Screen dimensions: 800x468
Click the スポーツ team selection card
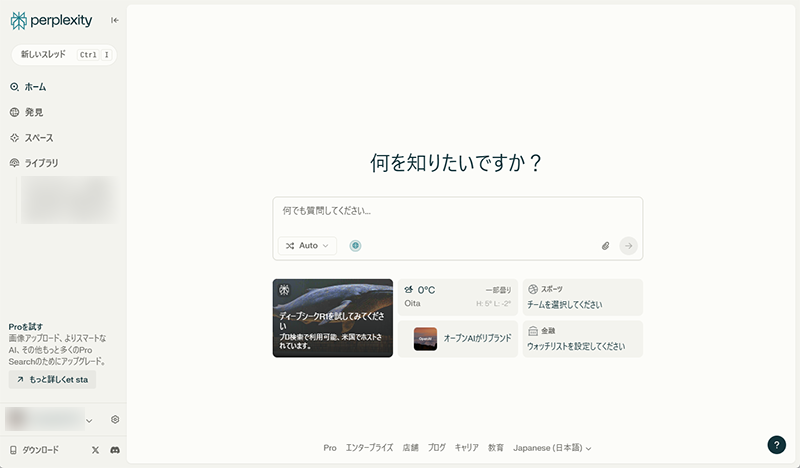click(583, 297)
